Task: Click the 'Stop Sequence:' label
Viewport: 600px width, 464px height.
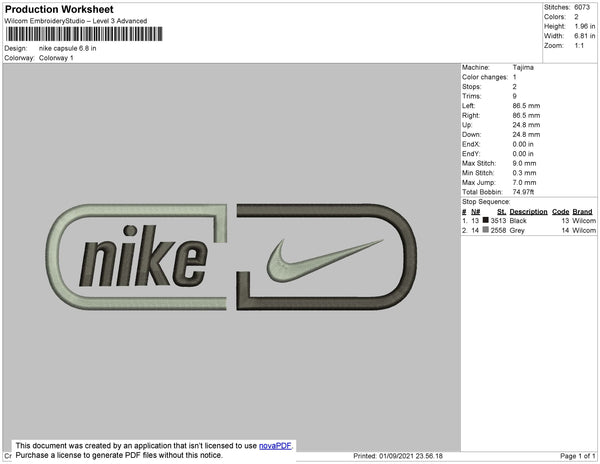Action: point(486,202)
